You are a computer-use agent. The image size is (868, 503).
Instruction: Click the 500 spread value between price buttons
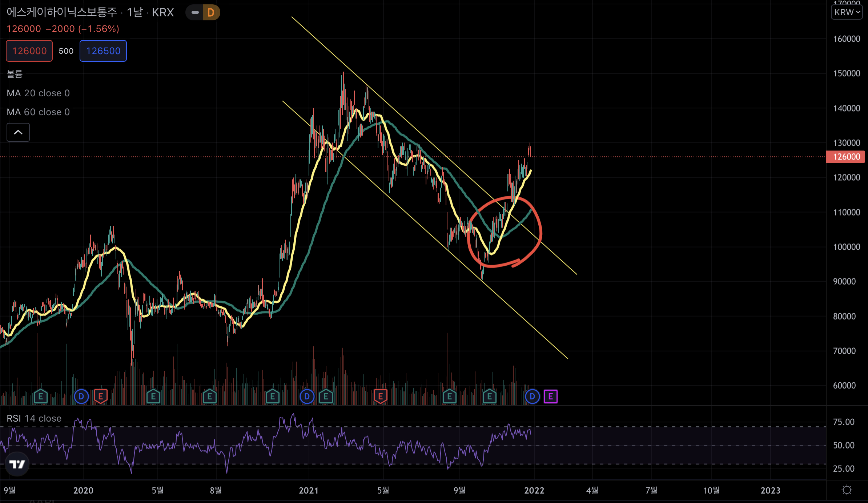pyautogui.click(x=66, y=51)
